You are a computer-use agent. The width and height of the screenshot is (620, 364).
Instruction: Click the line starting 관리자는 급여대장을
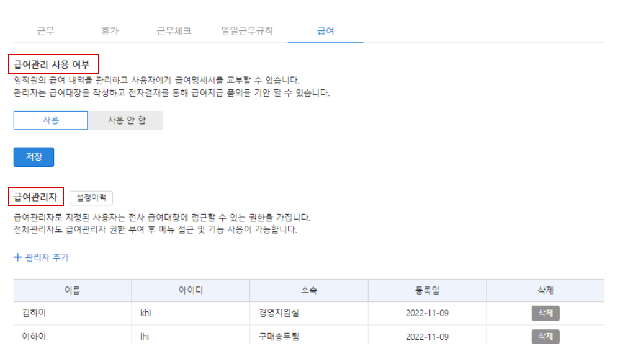click(x=172, y=93)
